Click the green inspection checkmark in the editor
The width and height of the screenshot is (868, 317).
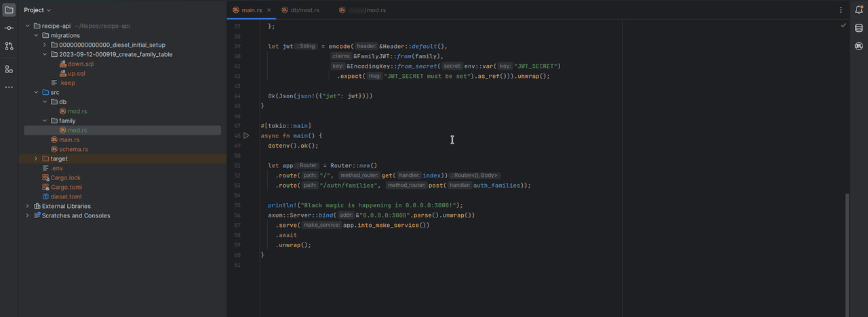843,25
